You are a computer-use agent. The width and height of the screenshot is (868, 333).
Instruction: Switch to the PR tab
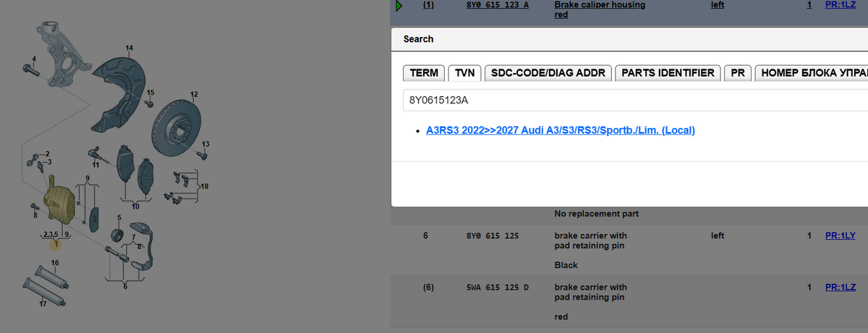click(x=738, y=73)
